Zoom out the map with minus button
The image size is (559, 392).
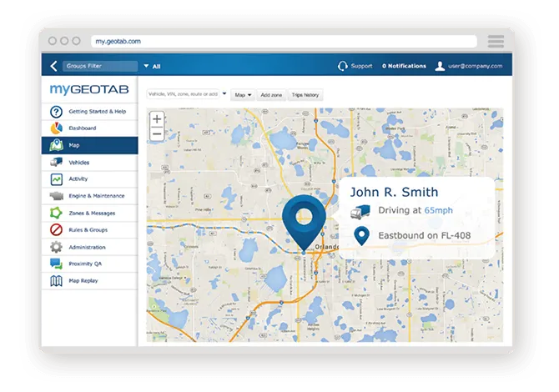(x=157, y=134)
